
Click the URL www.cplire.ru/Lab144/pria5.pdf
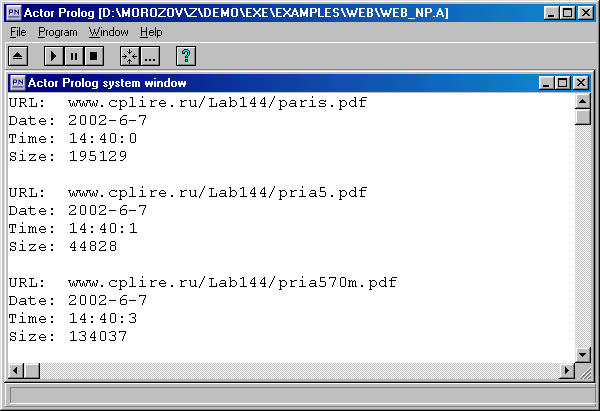tap(217, 192)
